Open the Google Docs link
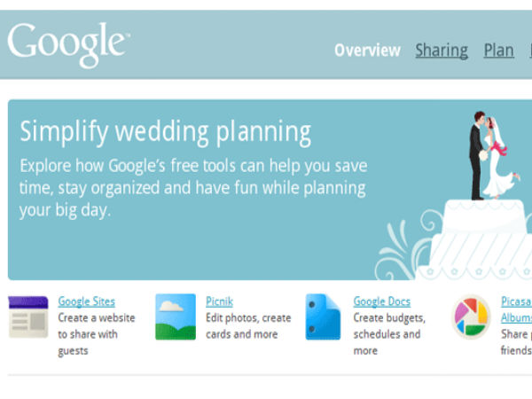This screenshot has width=532, height=399. tap(381, 301)
